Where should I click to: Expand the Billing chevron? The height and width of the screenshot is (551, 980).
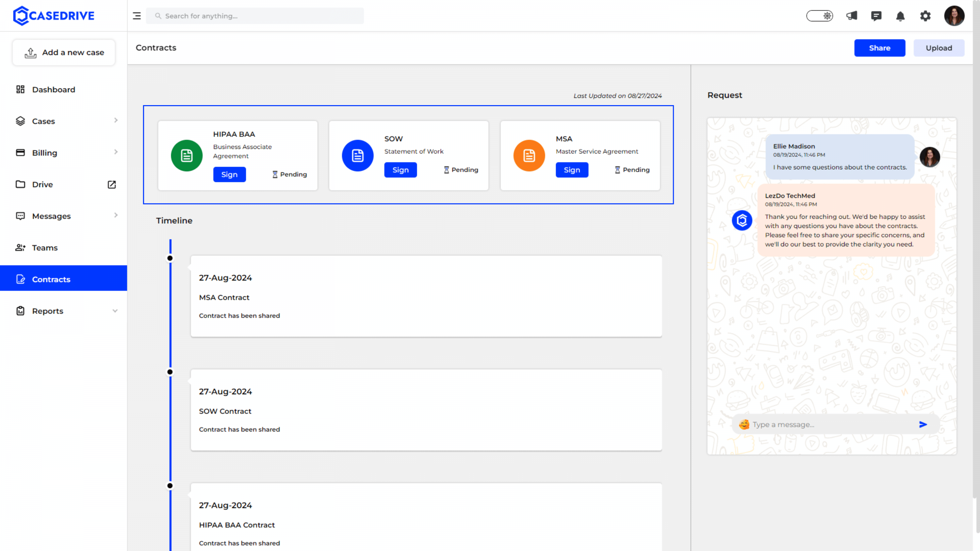coord(116,152)
